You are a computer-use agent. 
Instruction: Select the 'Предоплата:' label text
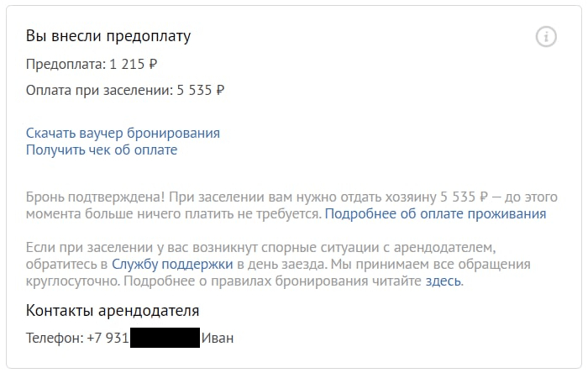(65, 64)
